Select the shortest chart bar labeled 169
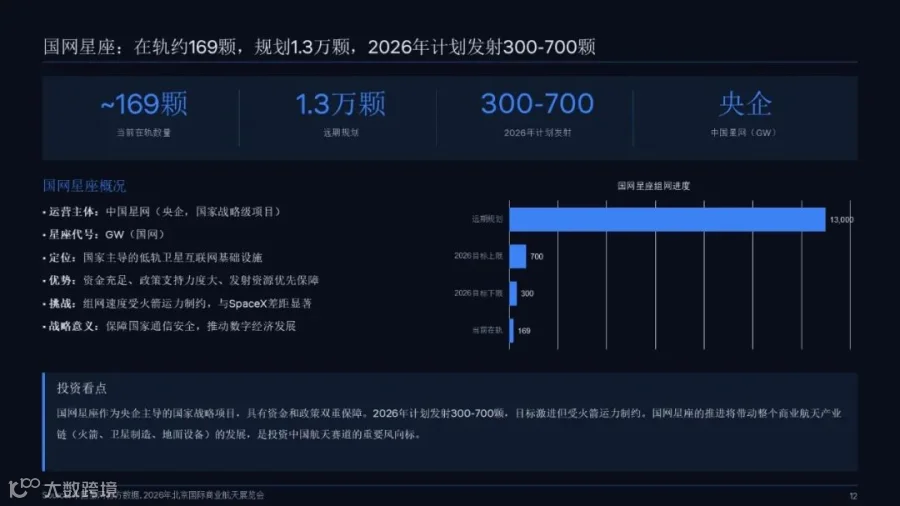This screenshot has height=506, width=900. click(511, 331)
